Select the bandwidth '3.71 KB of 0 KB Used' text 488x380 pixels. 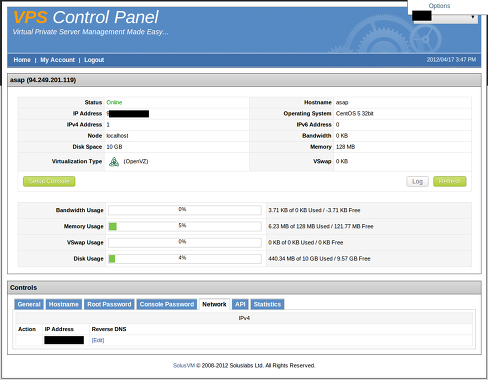pos(295,210)
